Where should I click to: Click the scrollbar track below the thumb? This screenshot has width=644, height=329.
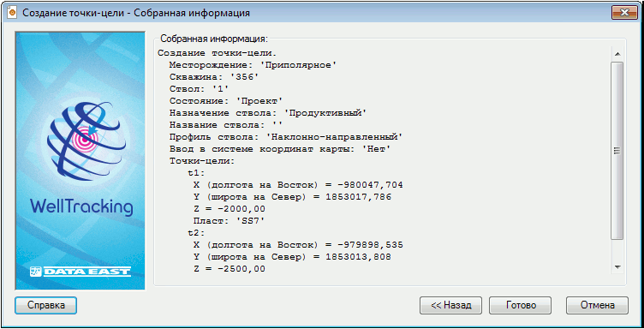click(x=617, y=249)
